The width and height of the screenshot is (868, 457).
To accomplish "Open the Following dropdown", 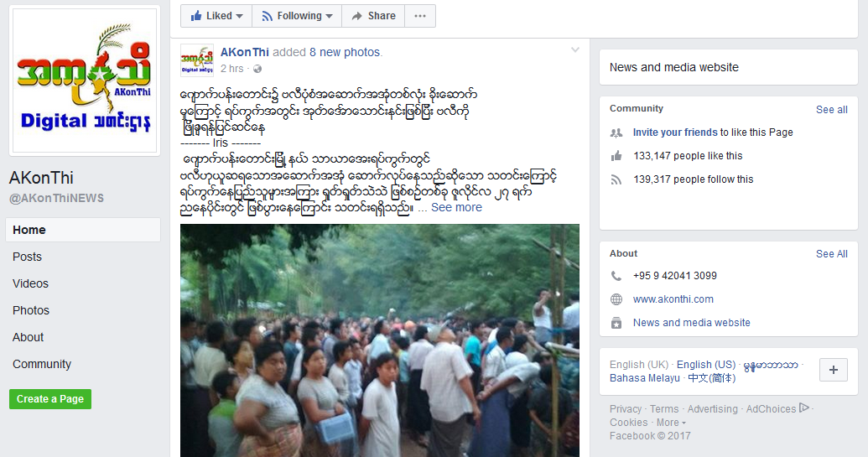I will point(297,16).
